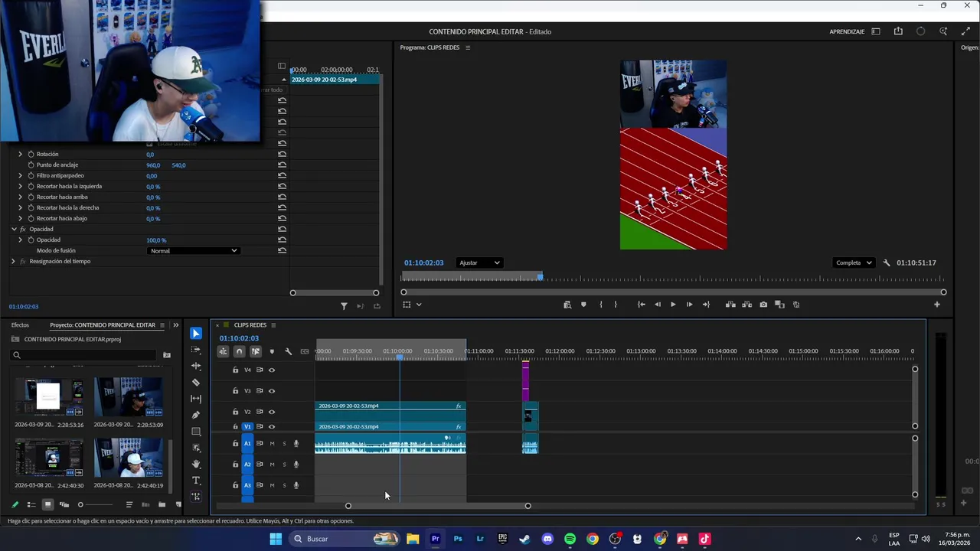Click Mark In in Program monitor
The width and height of the screenshot is (980, 551).
click(600, 305)
